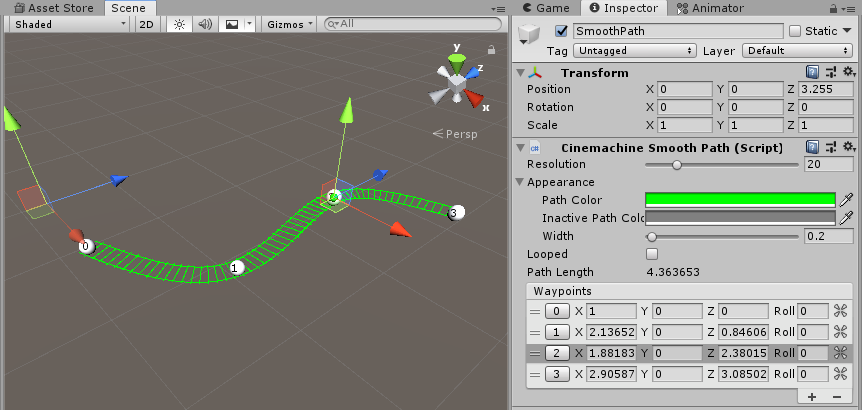862x410 pixels.
Task: Open the Static dropdown arrow
Action: (847, 31)
